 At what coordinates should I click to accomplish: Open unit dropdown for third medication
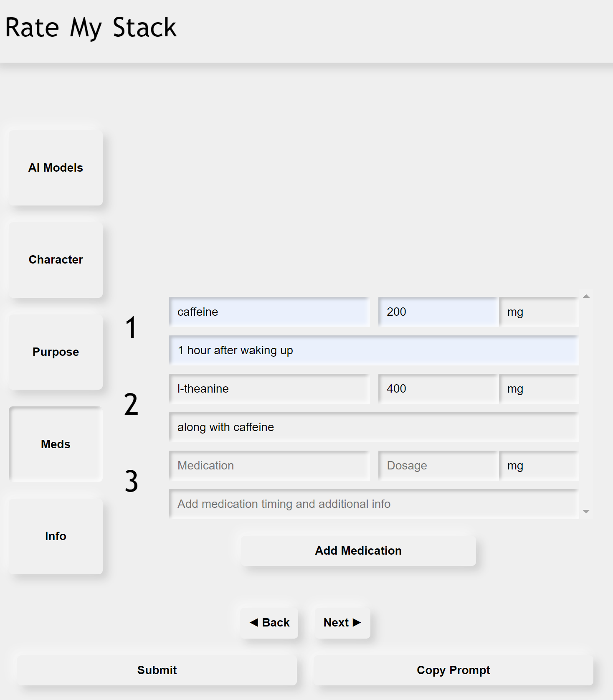point(539,466)
